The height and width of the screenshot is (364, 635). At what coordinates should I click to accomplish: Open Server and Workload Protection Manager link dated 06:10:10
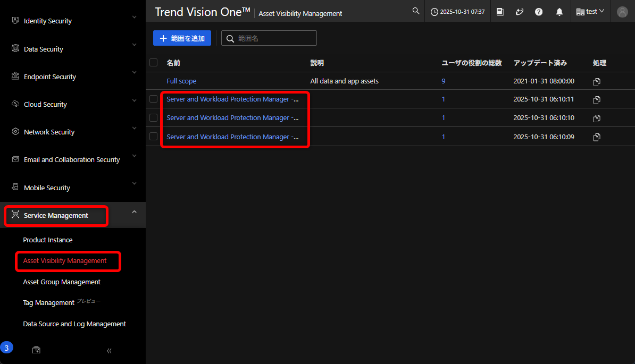coord(232,117)
